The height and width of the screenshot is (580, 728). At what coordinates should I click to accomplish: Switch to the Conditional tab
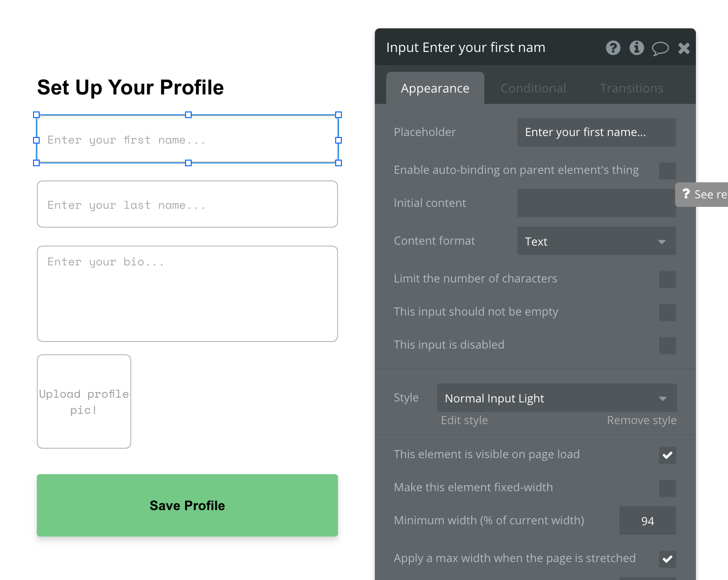[533, 88]
